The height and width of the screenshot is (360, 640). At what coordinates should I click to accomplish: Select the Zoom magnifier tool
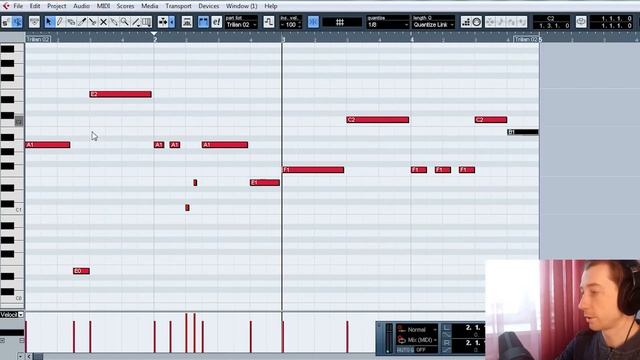point(124,22)
